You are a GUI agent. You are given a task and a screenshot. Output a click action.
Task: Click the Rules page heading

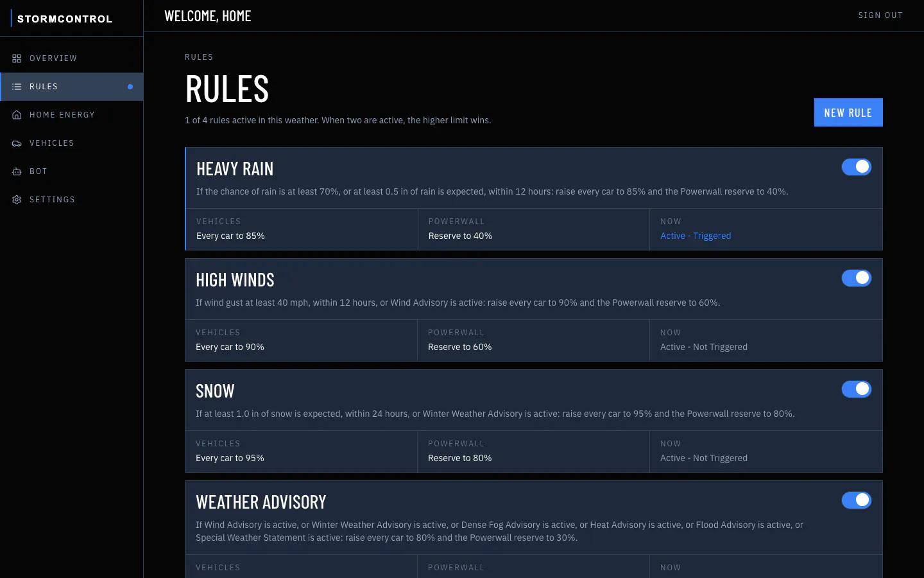coord(227,89)
